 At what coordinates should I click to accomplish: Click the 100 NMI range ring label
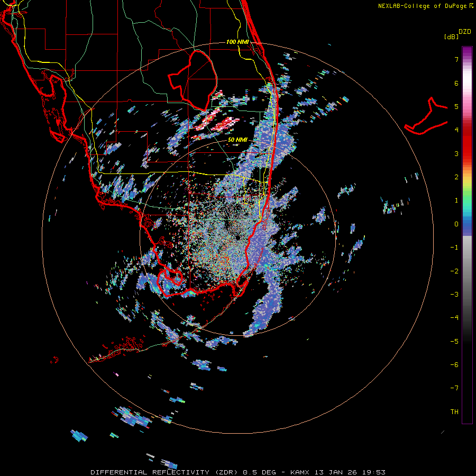pyautogui.click(x=237, y=42)
